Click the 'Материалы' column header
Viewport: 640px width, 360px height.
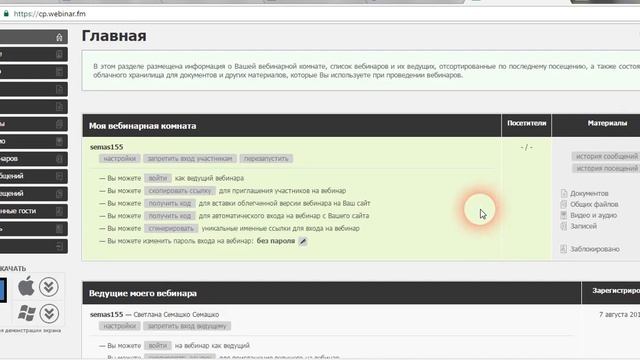tap(607, 123)
